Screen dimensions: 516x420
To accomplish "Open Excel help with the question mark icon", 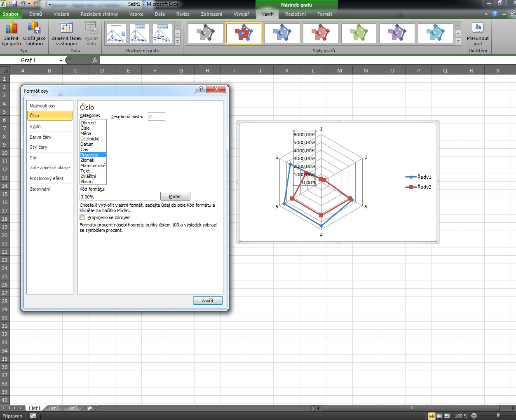I will click(x=495, y=14).
